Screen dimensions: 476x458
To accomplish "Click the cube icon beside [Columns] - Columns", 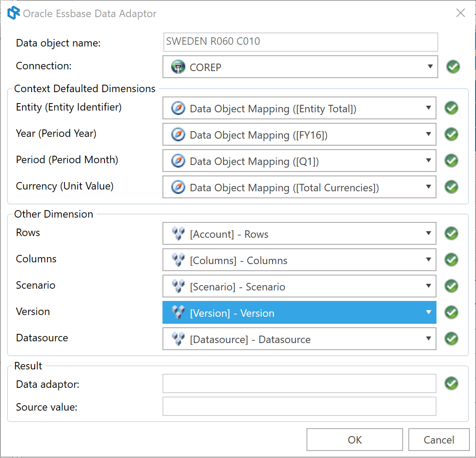I will [178, 260].
